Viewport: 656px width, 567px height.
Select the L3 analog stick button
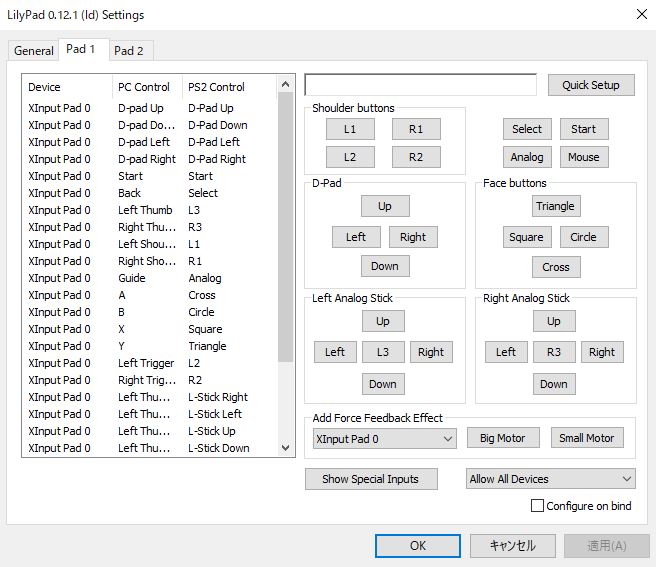pos(383,352)
